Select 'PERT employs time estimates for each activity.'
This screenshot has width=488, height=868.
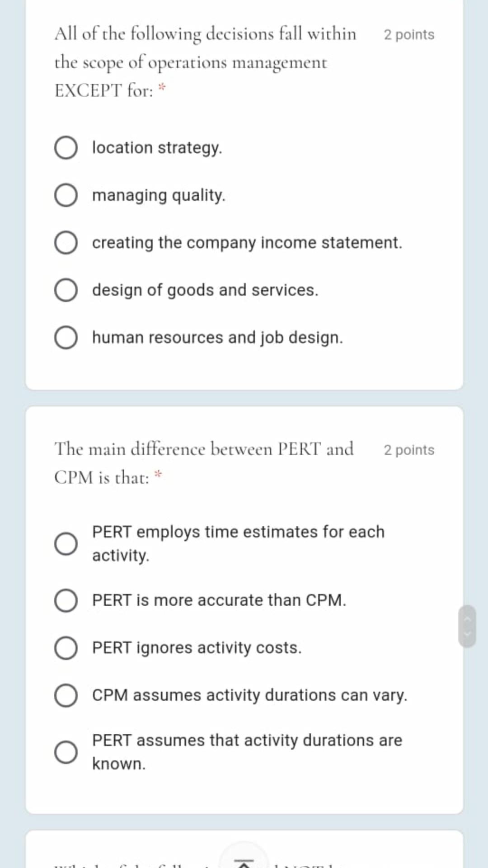[x=66, y=544]
